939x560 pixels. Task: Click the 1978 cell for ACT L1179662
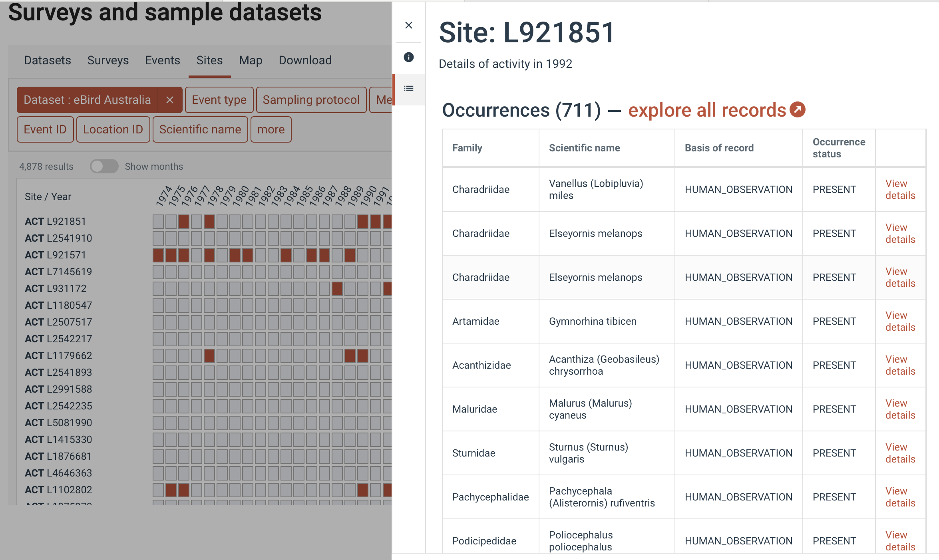click(209, 355)
